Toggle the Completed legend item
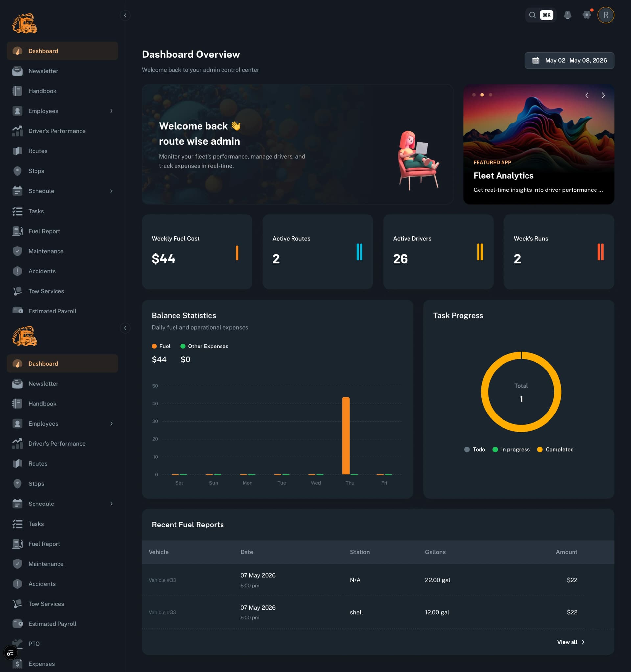The image size is (631, 672). coord(555,450)
